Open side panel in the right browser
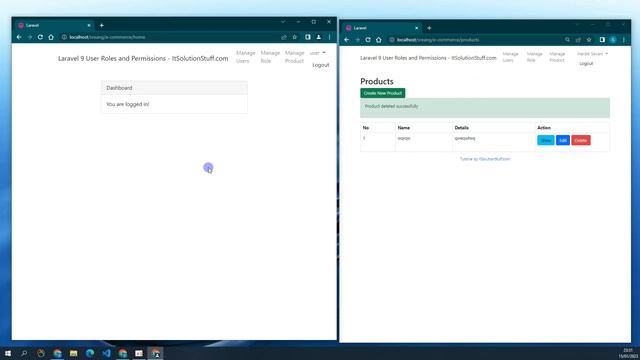This screenshot has width=640, height=360. click(602, 40)
